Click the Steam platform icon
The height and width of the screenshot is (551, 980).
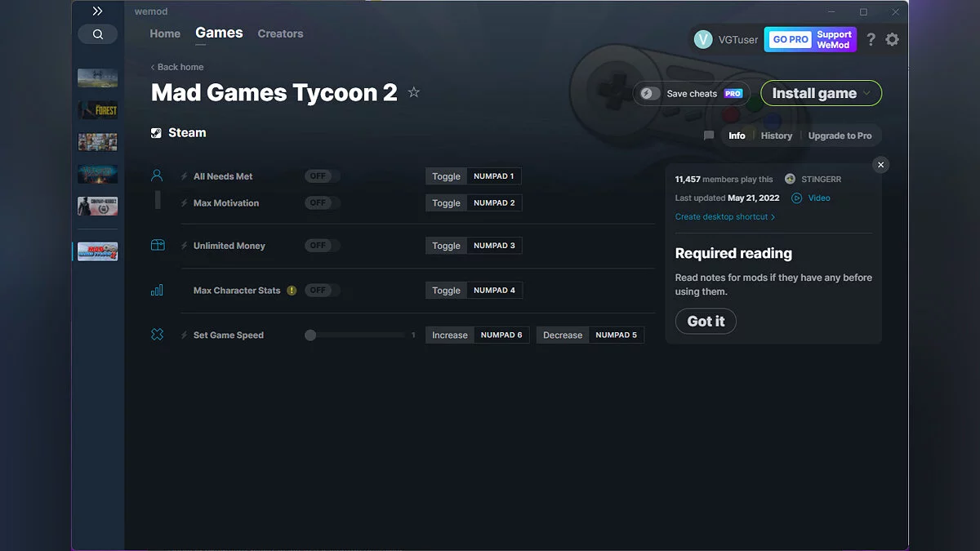click(155, 132)
